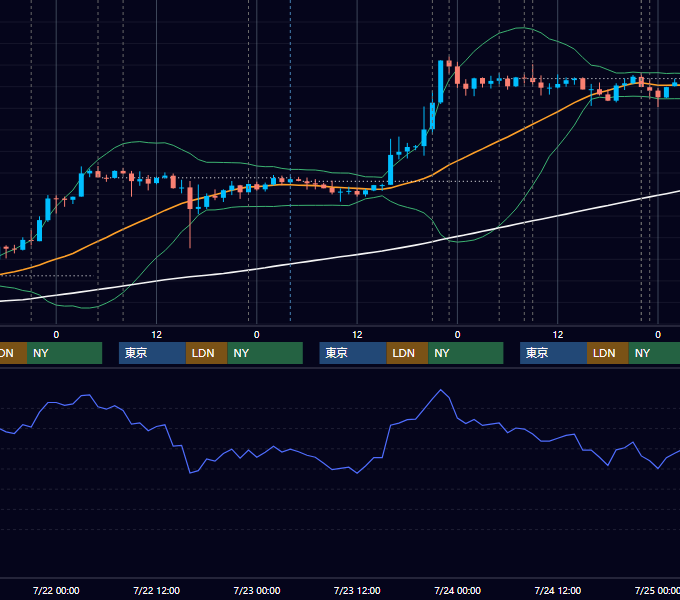Screen dimensions: 680x600
Task: Click the '7/24 00:00' time axis label
Action: [x=458, y=590]
